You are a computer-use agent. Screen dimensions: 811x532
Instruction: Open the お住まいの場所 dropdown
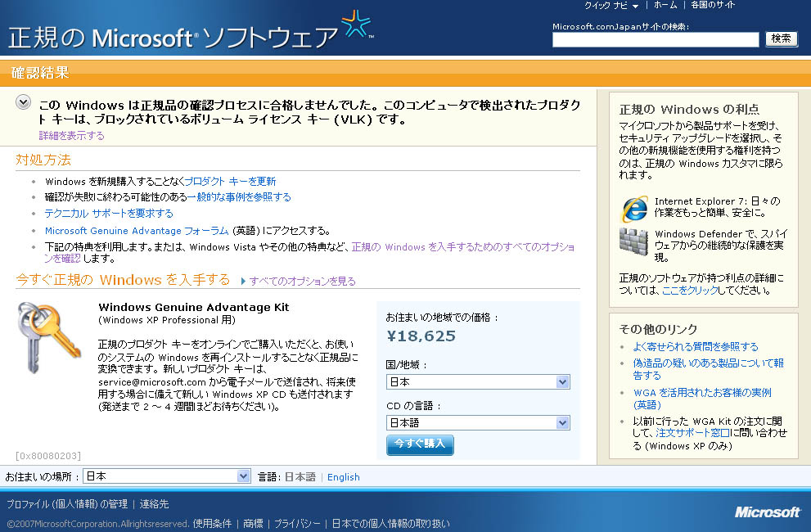[x=167, y=476]
